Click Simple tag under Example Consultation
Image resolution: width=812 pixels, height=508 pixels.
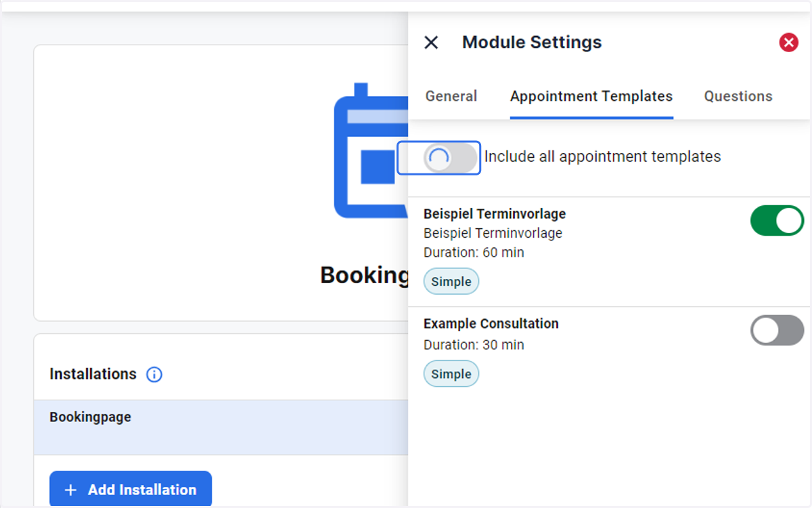pos(451,374)
